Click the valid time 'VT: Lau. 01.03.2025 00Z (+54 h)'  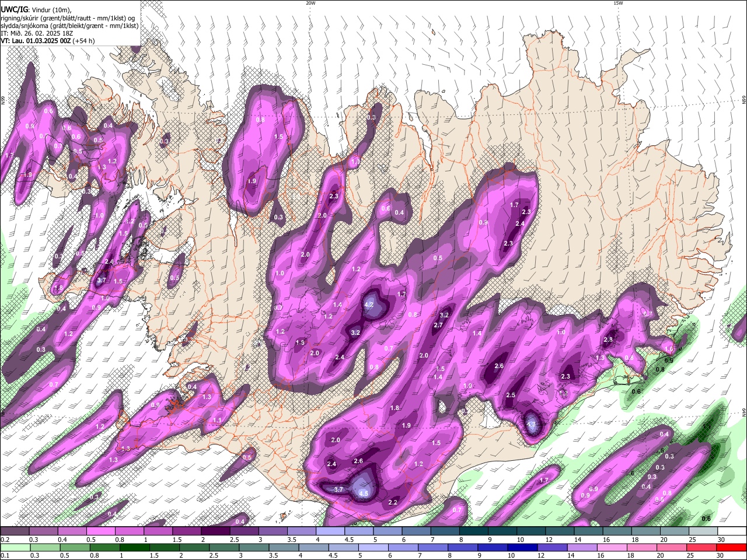(x=47, y=41)
